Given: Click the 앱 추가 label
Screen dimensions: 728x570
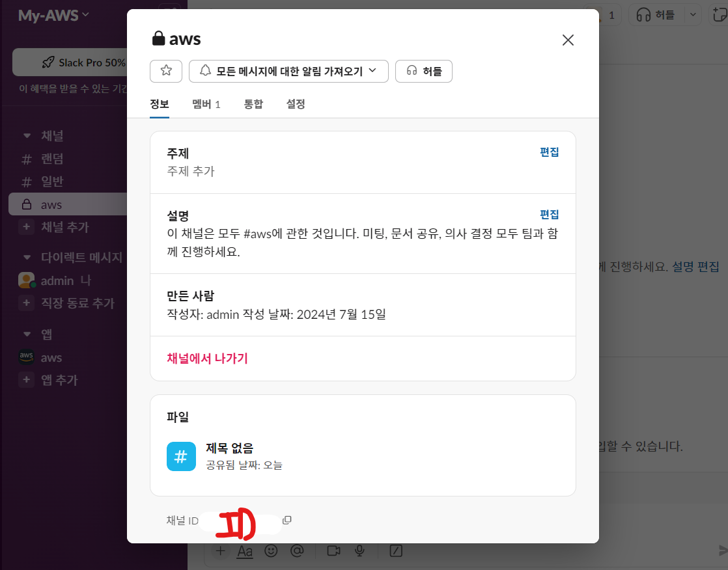Looking at the screenshot, I should (x=59, y=380).
